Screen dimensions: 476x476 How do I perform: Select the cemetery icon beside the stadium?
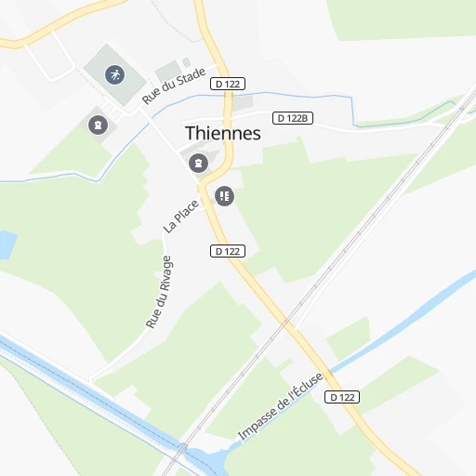point(98,126)
